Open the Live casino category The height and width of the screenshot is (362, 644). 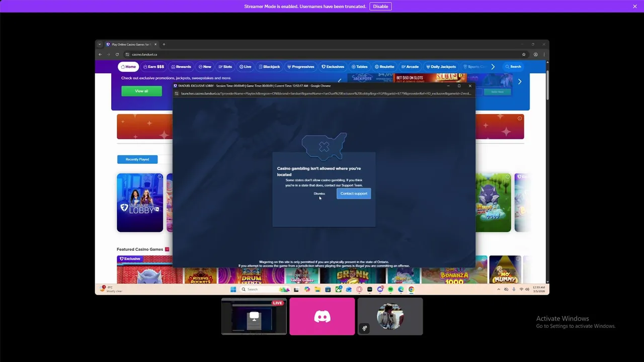pyautogui.click(x=246, y=66)
